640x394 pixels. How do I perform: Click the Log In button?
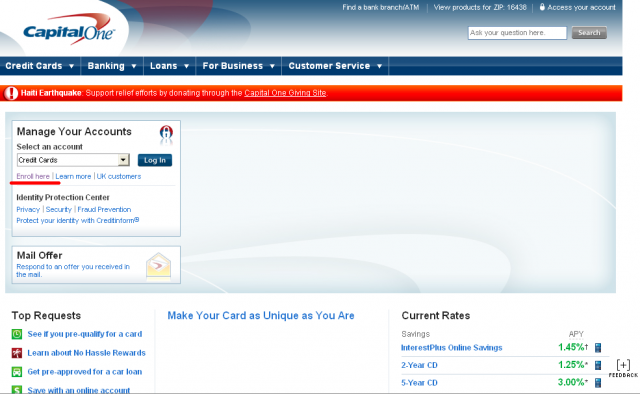coord(155,160)
